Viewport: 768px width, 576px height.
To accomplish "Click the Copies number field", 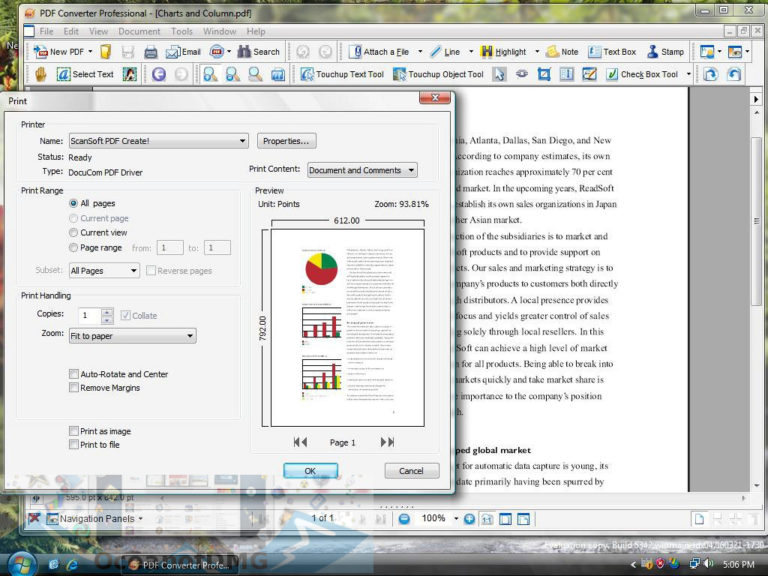I will point(90,315).
